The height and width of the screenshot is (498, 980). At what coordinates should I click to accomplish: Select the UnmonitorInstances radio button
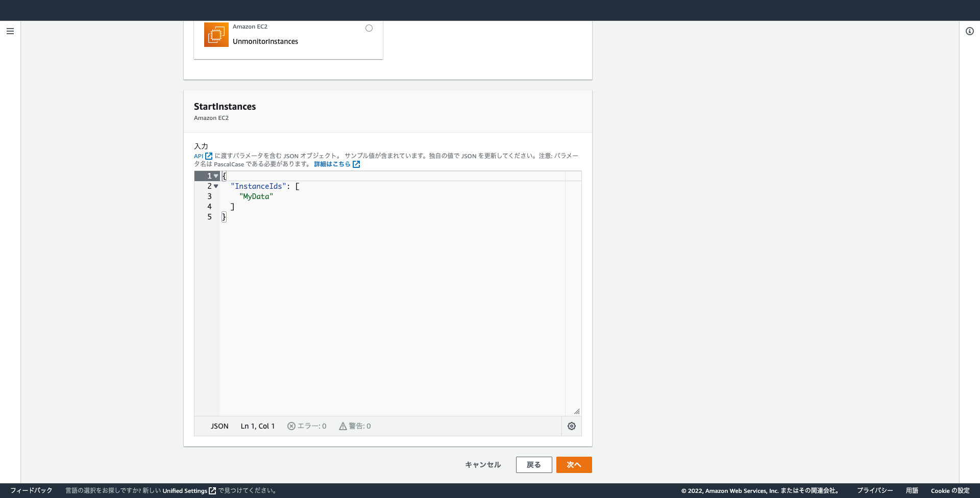369,28
